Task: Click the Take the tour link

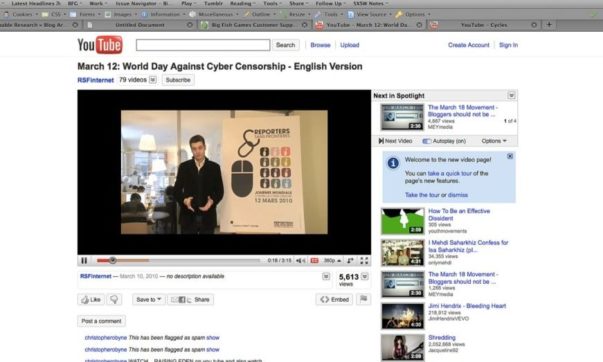Action: (x=422, y=195)
